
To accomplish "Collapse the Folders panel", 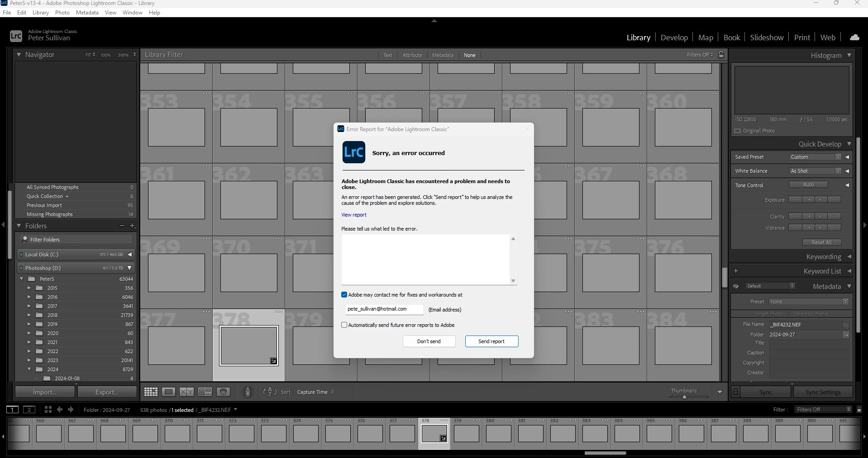I will tap(19, 226).
